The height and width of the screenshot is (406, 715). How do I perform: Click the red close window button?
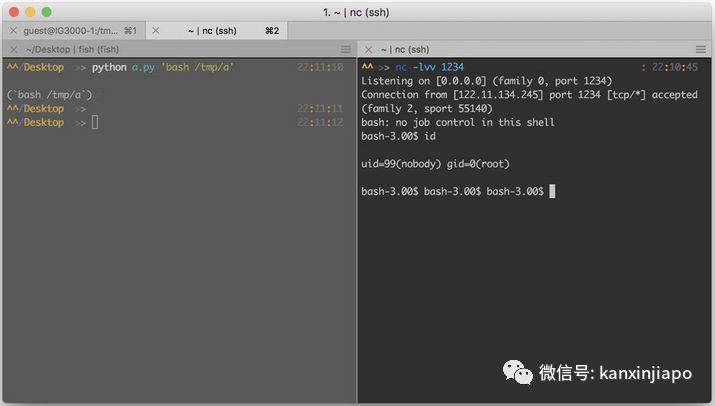[13, 11]
